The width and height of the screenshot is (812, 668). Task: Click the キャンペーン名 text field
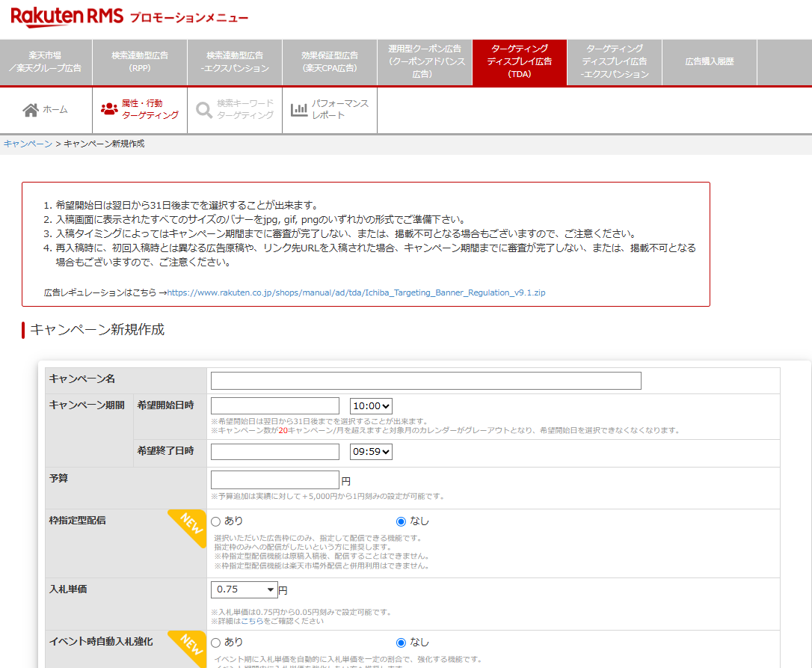(425, 381)
